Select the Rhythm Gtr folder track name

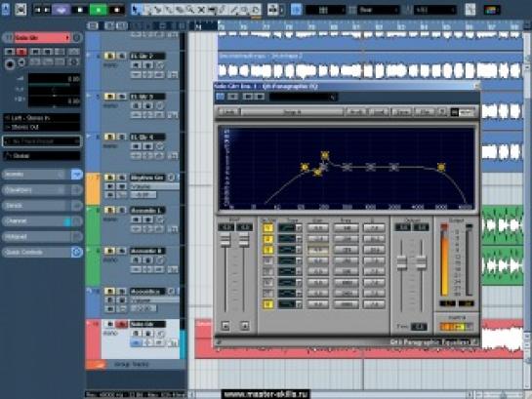tap(147, 178)
